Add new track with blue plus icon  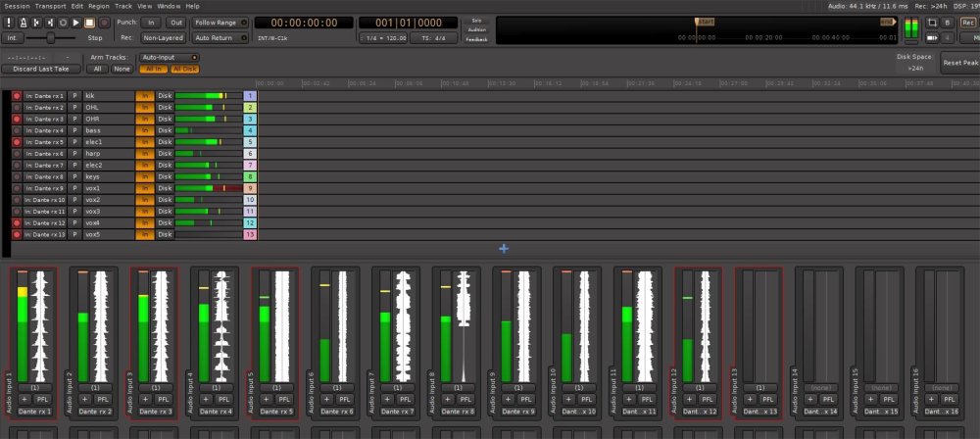504,248
